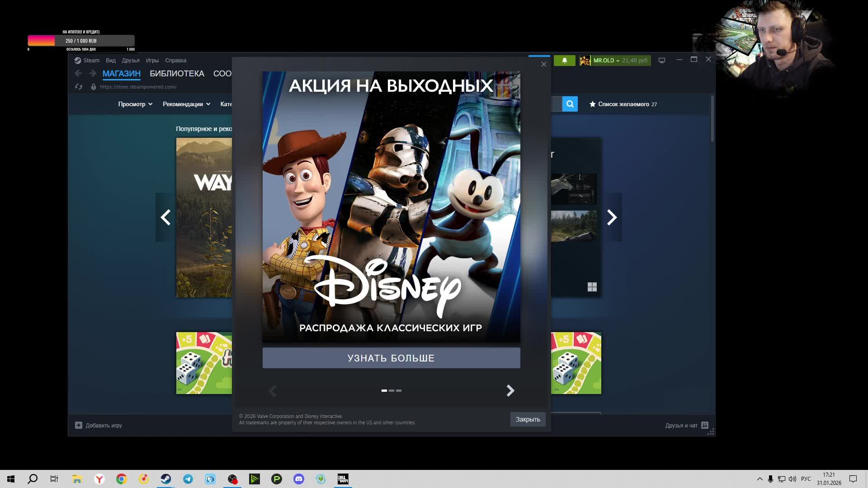Open Discord from the taskbar
The image size is (868, 488).
click(x=299, y=479)
